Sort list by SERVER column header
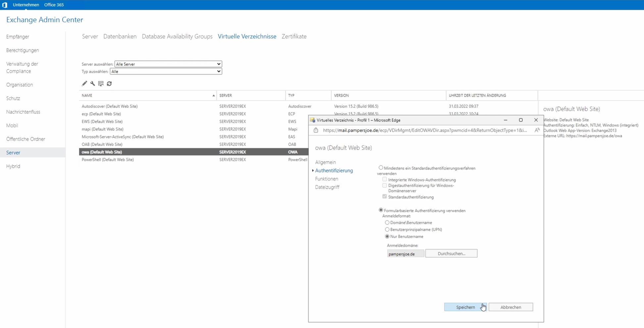Viewport: 644px width, 328px height. point(251,95)
